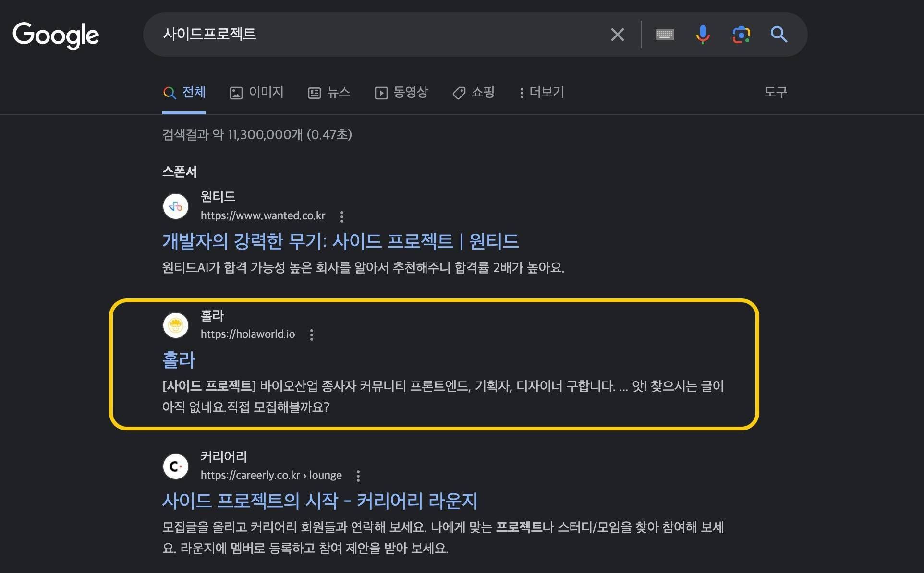
Task: Click the magnifying glass search button
Action: [778, 35]
